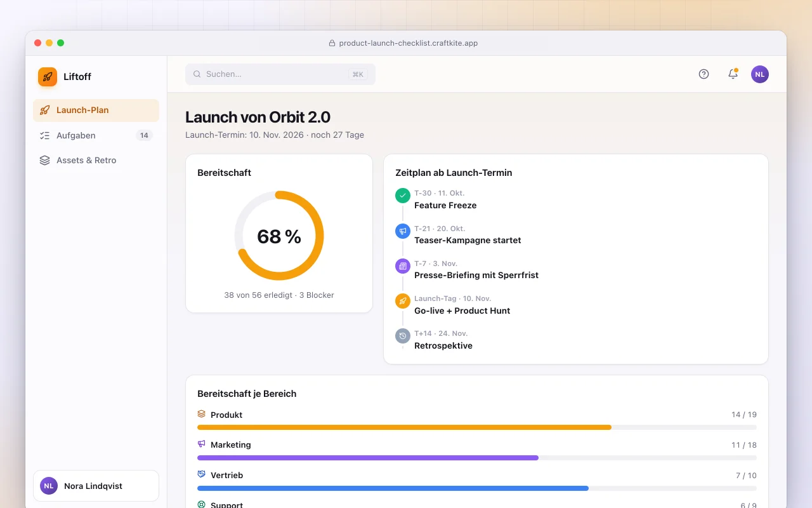812x508 pixels.
Task: Click the orange rocket Go-live timeline icon
Action: (403, 301)
